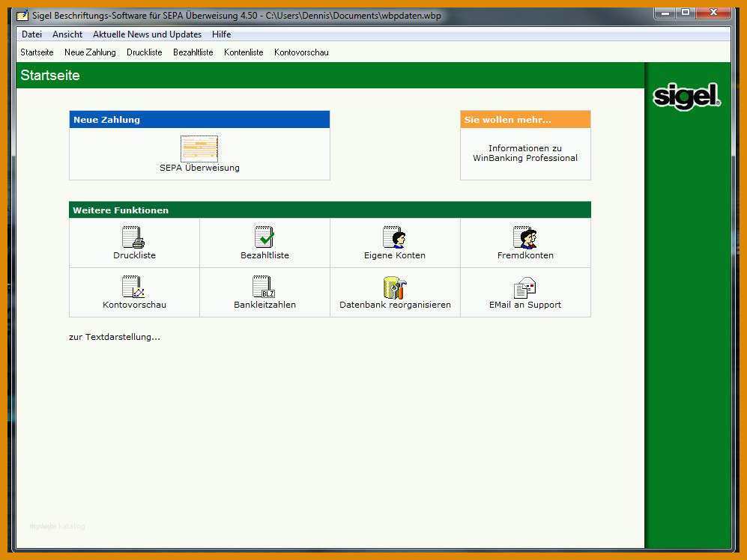
Task: Click the Bezahltliste green checkmark icon
Action: (264, 237)
